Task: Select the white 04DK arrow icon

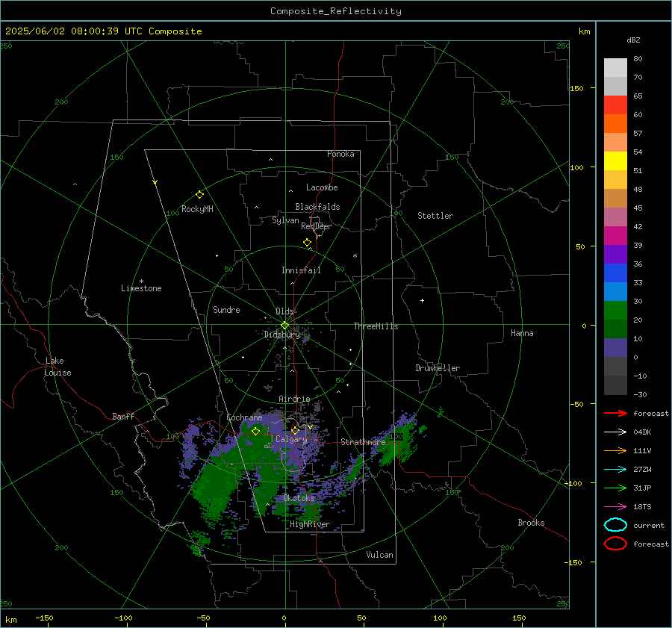Action: [615, 432]
